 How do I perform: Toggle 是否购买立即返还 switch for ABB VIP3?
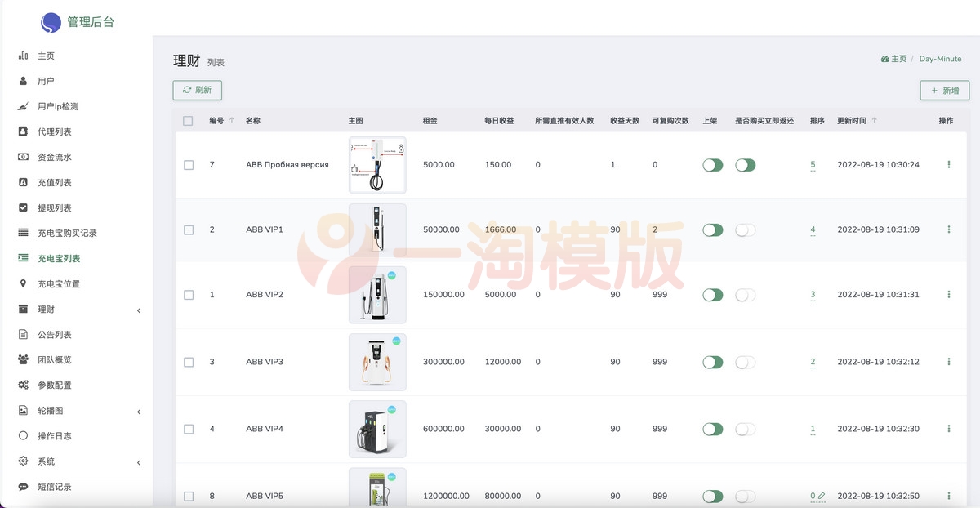coord(746,362)
